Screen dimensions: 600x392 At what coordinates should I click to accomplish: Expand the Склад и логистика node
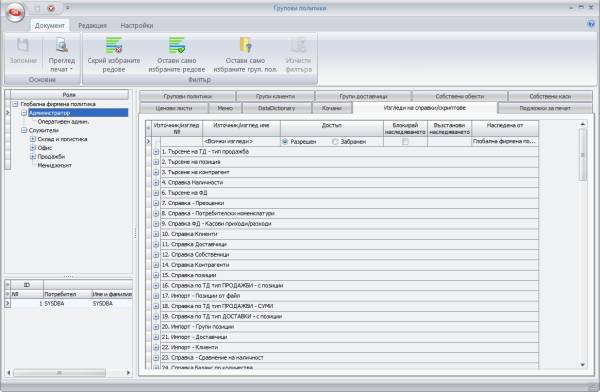(x=33, y=139)
